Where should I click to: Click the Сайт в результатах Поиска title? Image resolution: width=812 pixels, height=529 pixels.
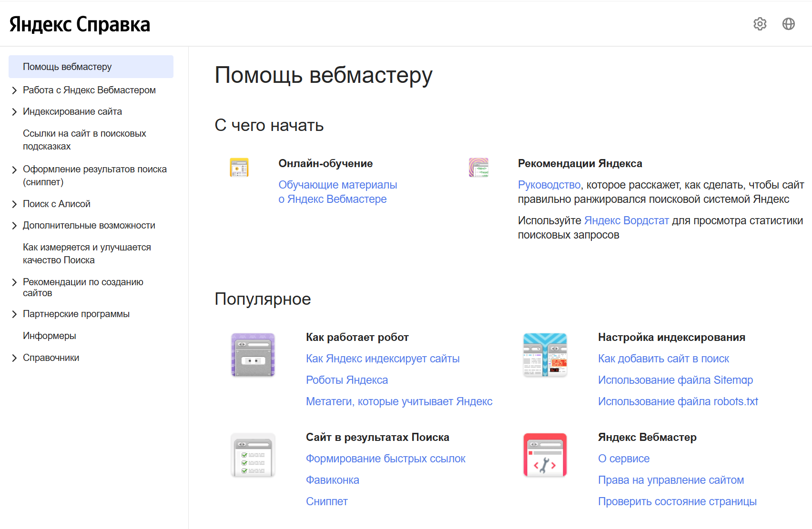(x=377, y=437)
